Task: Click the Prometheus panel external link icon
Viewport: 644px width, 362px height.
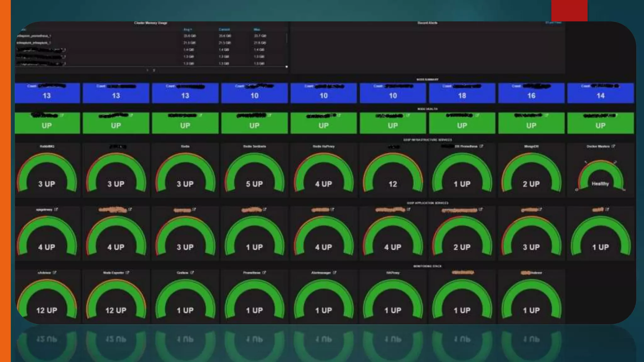Action: 264,273
